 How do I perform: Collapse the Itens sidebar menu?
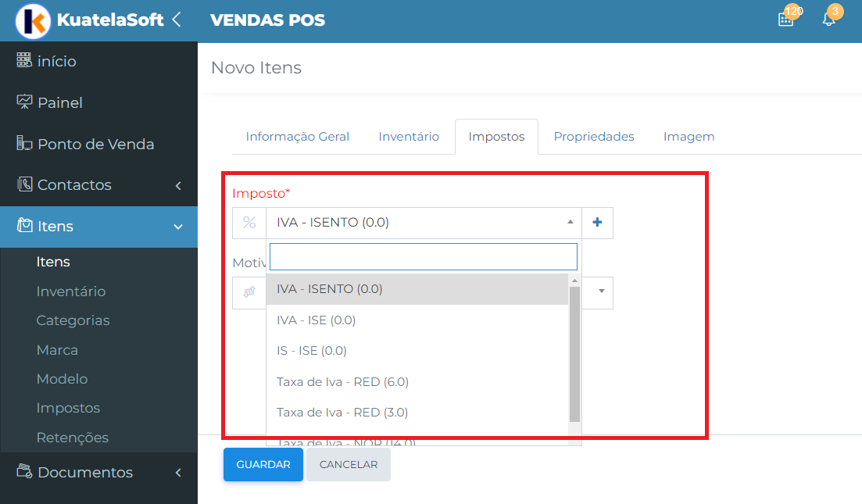coord(98,227)
